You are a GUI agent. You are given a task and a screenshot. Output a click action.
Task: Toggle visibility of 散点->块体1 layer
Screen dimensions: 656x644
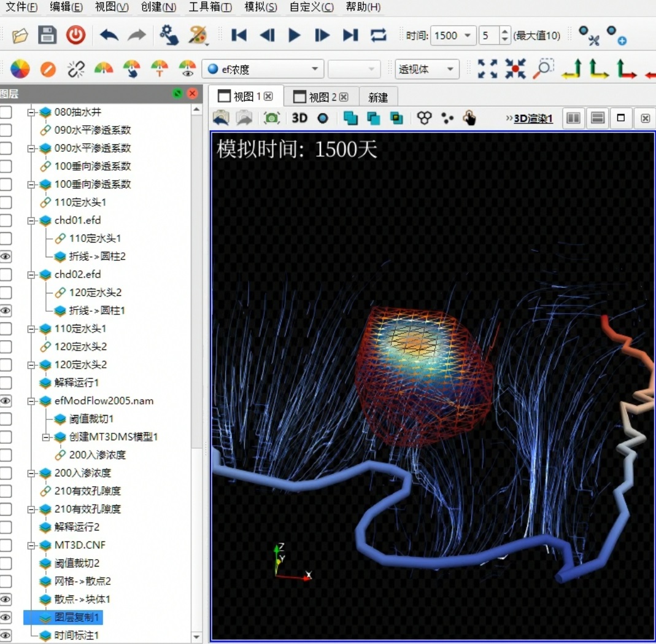click(6, 599)
